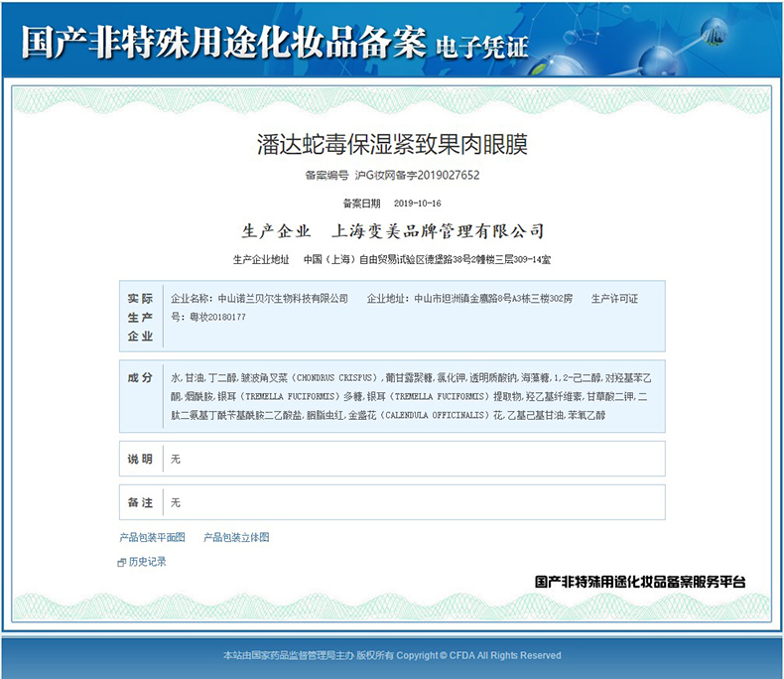Click the 说明 row label
This screenshot has width=784, height=679.
140,459
